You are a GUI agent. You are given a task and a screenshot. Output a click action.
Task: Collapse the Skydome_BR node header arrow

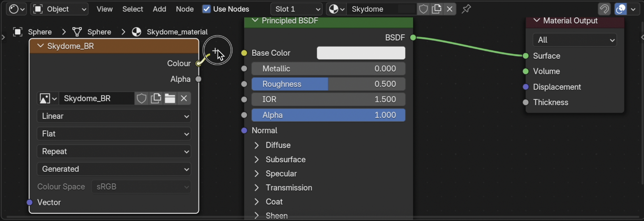pyautogui.click(x=40, y=46)
